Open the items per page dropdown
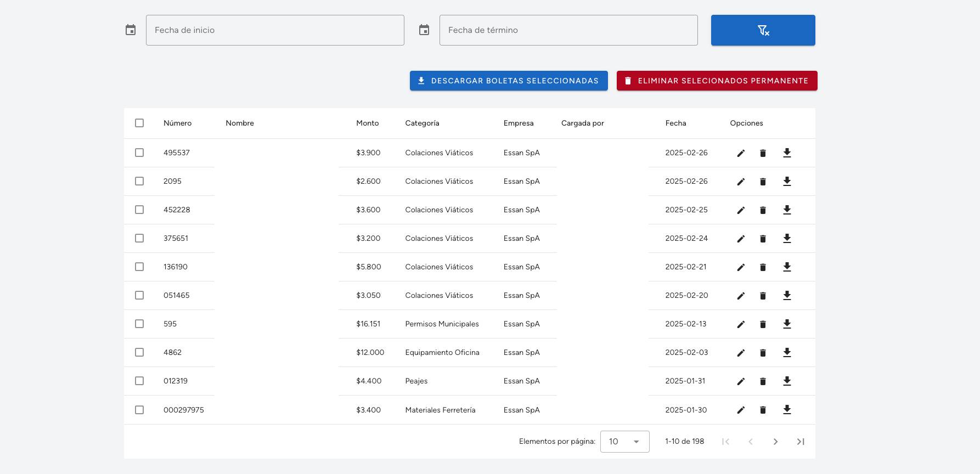980x474 pixels. click(x=624, y=442)
